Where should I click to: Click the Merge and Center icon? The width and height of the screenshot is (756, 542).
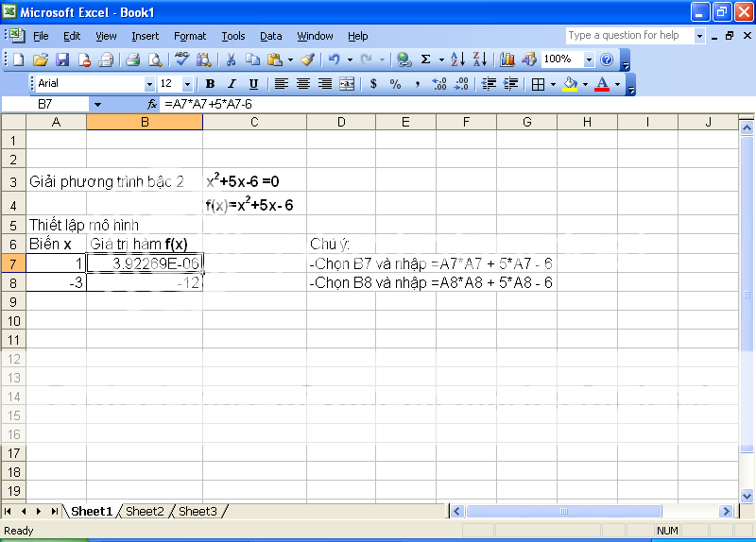pos(347,84)
